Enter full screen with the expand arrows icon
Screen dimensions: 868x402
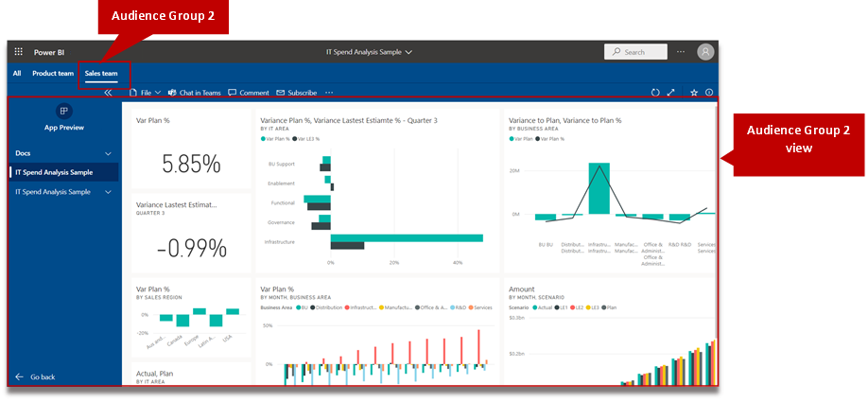(x=671, y=93)
